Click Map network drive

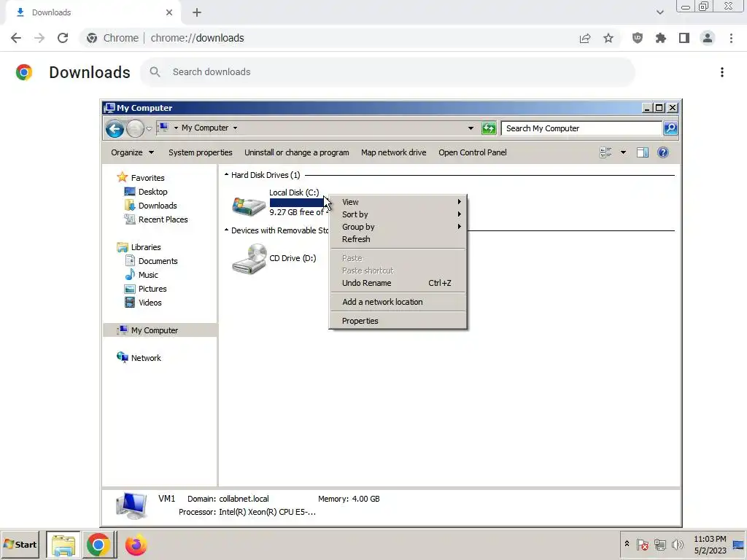393,152
